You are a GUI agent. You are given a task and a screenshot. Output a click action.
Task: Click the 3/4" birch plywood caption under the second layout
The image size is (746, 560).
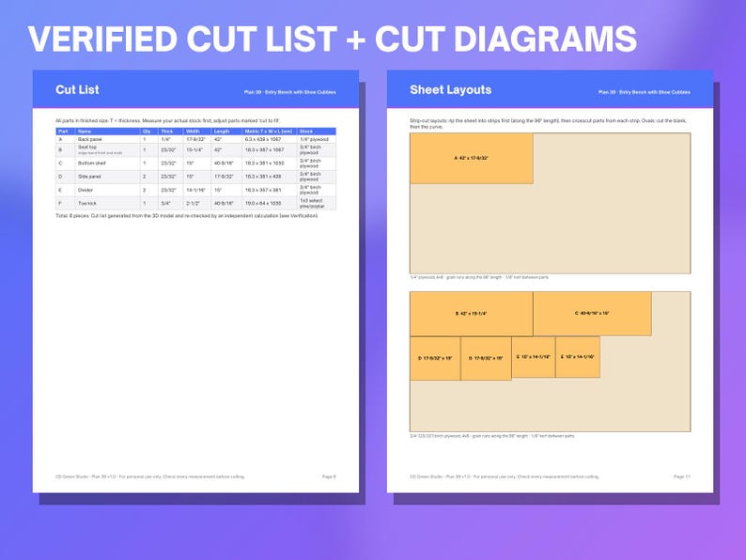click(x=492, y=436)
